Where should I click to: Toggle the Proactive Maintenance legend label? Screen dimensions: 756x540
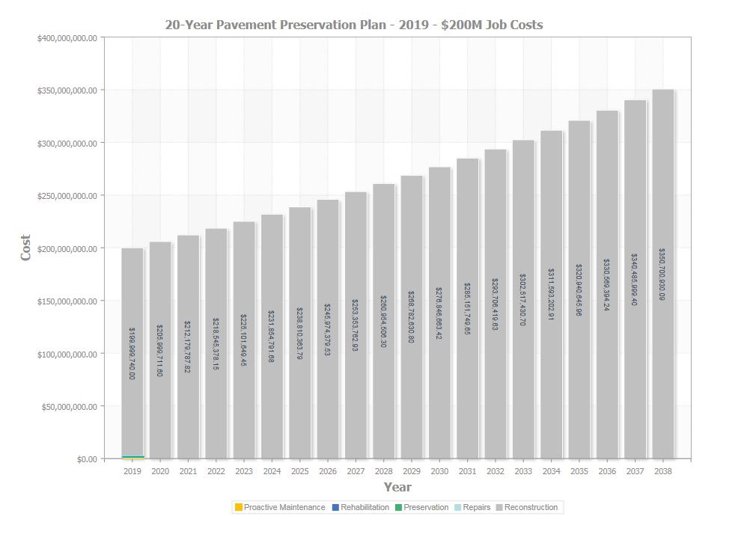[x=284, y=507]
